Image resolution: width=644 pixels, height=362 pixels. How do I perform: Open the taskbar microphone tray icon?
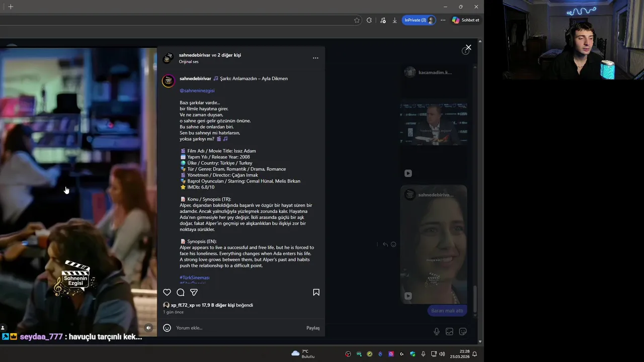[x=423, y=354]
